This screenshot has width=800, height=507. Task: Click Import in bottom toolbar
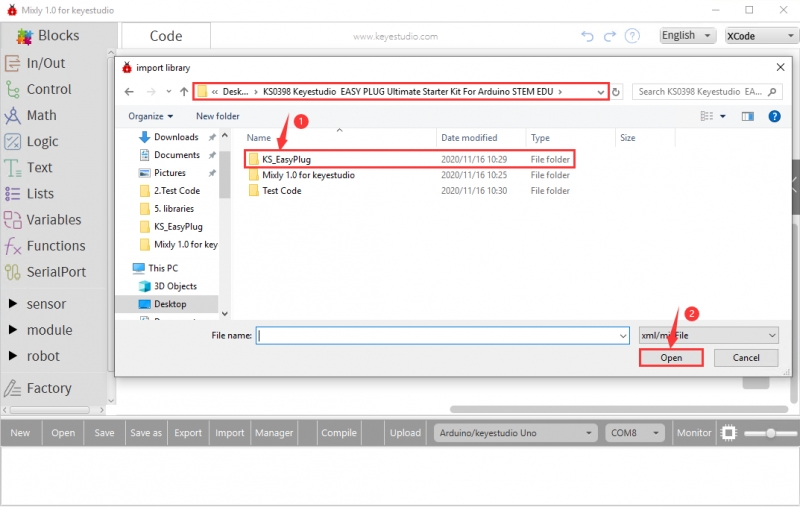pyautogui.click(x=230, y=433)
